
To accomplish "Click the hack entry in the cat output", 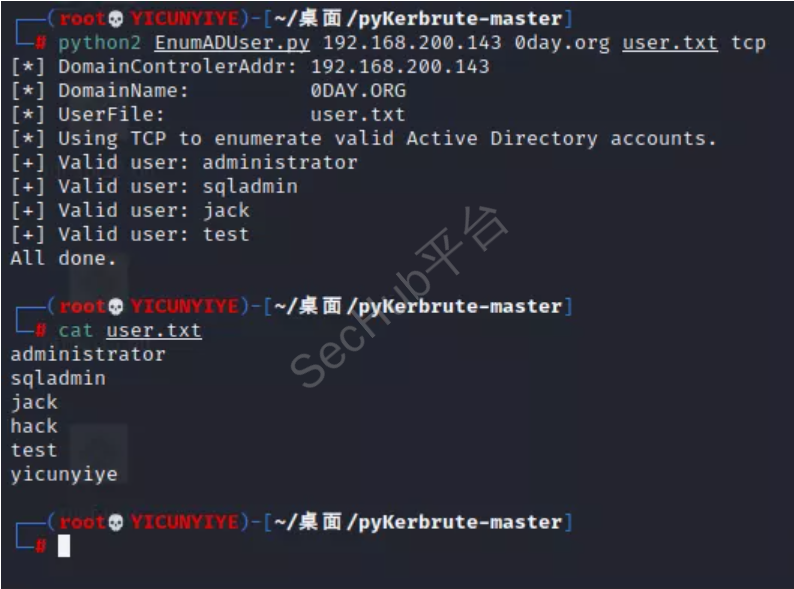I will pos(34,426).
